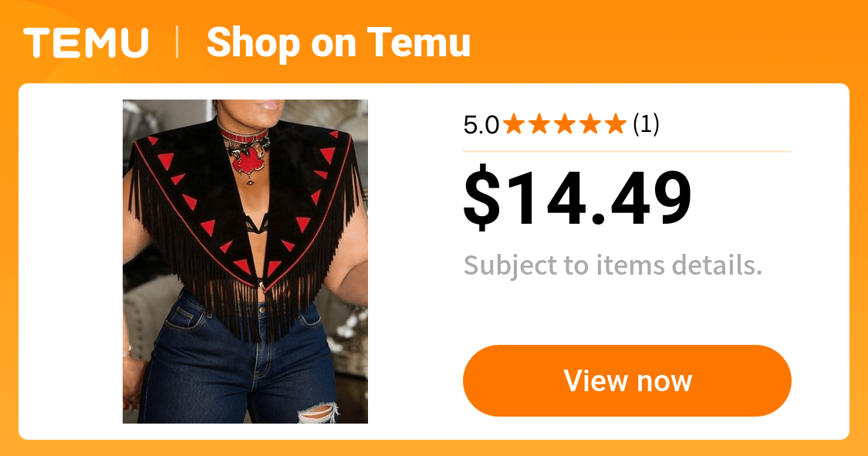Select the third rating star
868x456 pixels.
tap(566, 124)
